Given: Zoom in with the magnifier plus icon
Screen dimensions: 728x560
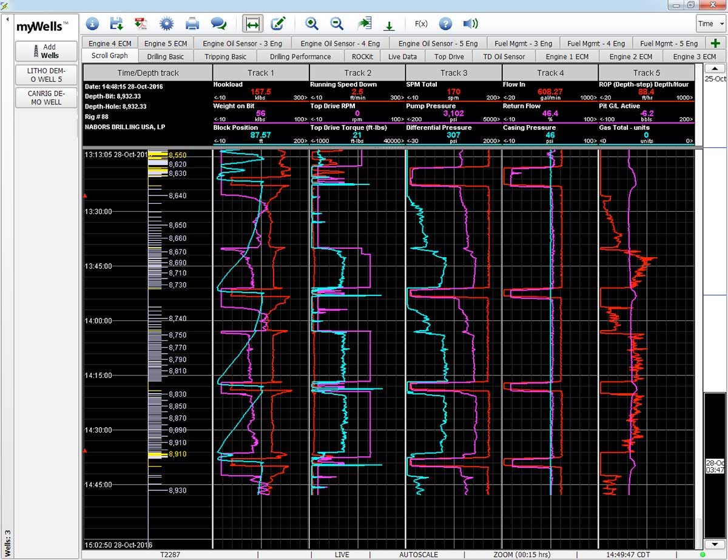Looking at the screenshot, I should pyautogui.click(x=312, y=24).
